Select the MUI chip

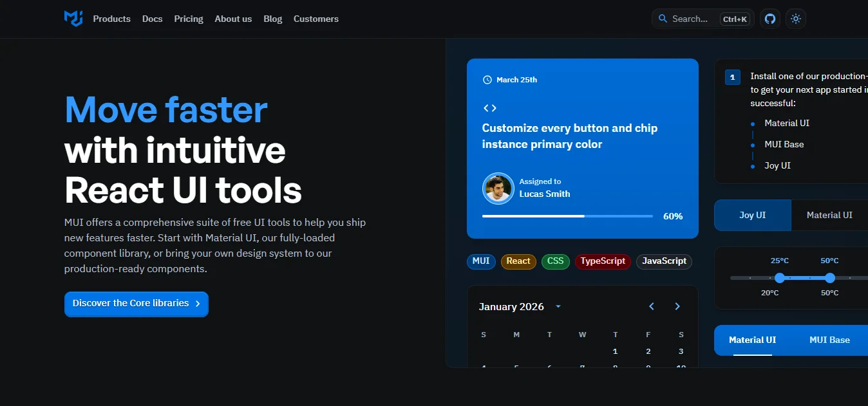tap(481, 261)
